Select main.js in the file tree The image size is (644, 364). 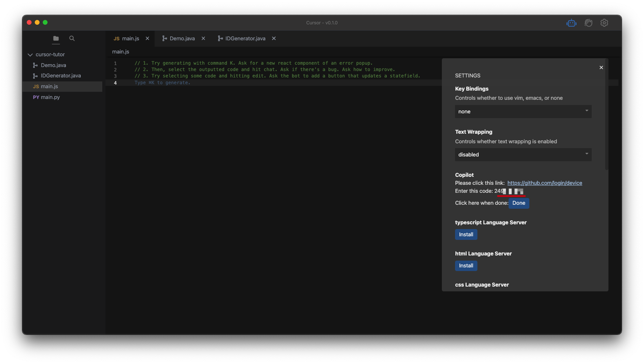(62, 87)
